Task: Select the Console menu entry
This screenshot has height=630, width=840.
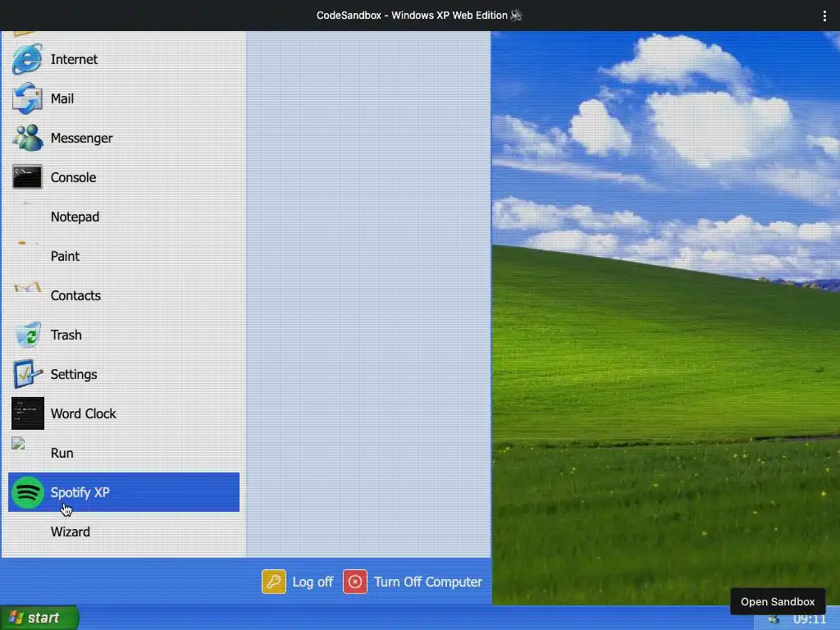Action: (124, 177)
